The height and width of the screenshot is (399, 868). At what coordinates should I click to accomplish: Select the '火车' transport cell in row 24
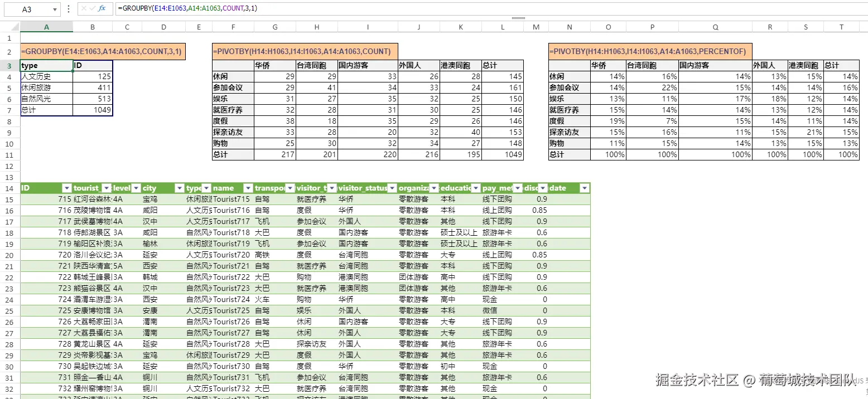[x=274, y=300]
